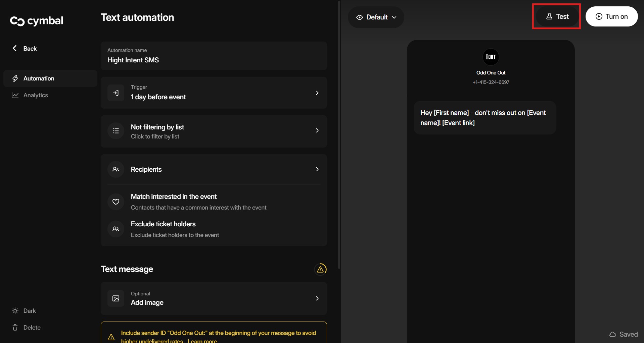Click the Odd One Out avatar

click(491, 57)
